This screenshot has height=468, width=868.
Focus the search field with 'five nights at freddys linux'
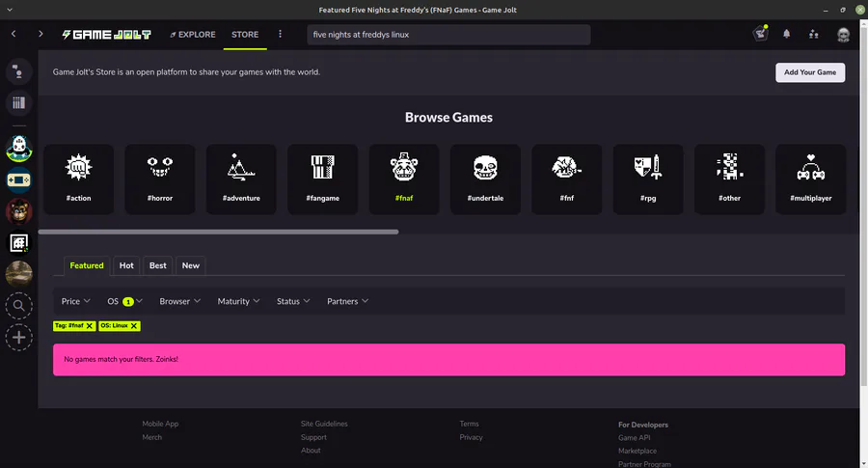tap(448, 35)
